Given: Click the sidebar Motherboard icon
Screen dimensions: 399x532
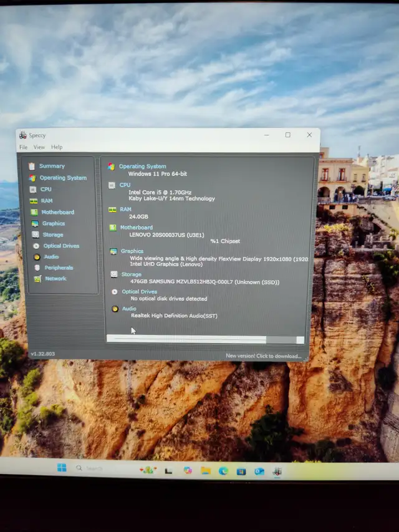Looking at the screenshot, I should coord(34,212).
